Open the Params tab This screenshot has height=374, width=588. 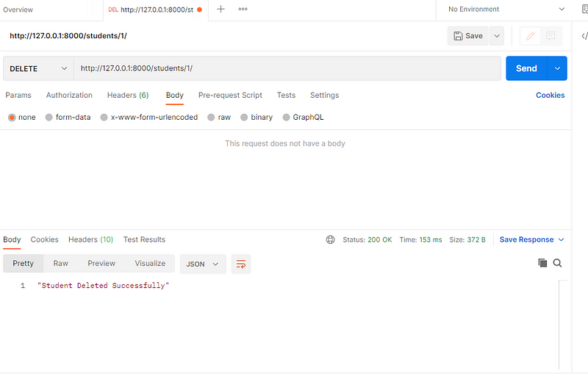point(18,96)
